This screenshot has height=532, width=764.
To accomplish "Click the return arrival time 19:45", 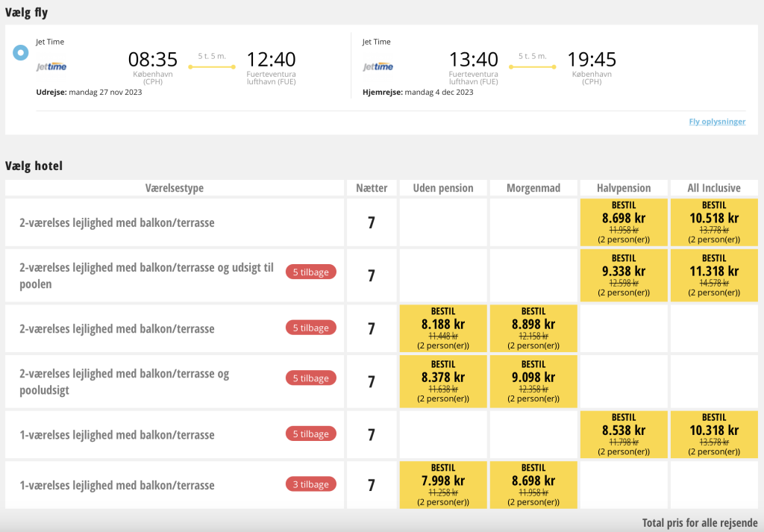I will tap(592, 60).
